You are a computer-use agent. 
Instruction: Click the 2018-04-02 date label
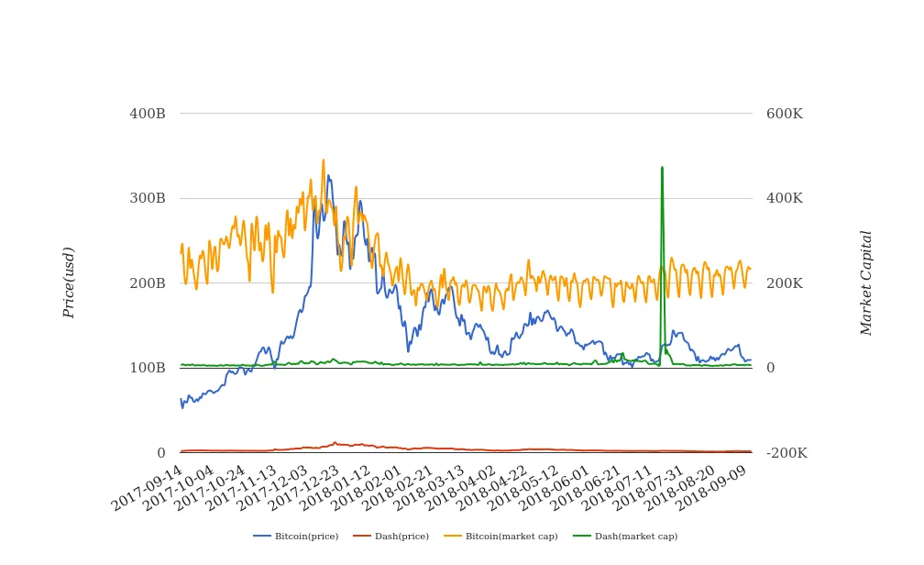pos(461,487)
